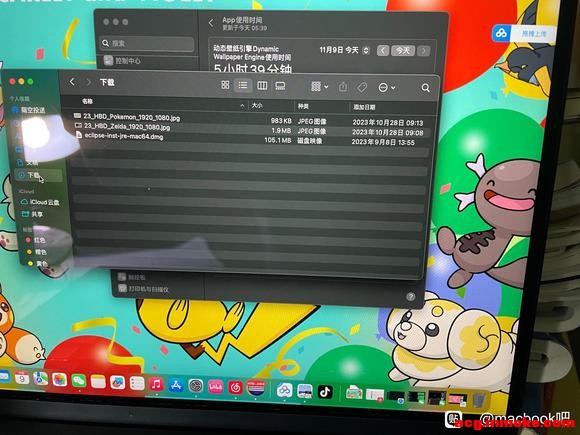The image size is (580, 435).
Task: Open the group-by dropdown in Finder toolbar
Action: [320, 87]
